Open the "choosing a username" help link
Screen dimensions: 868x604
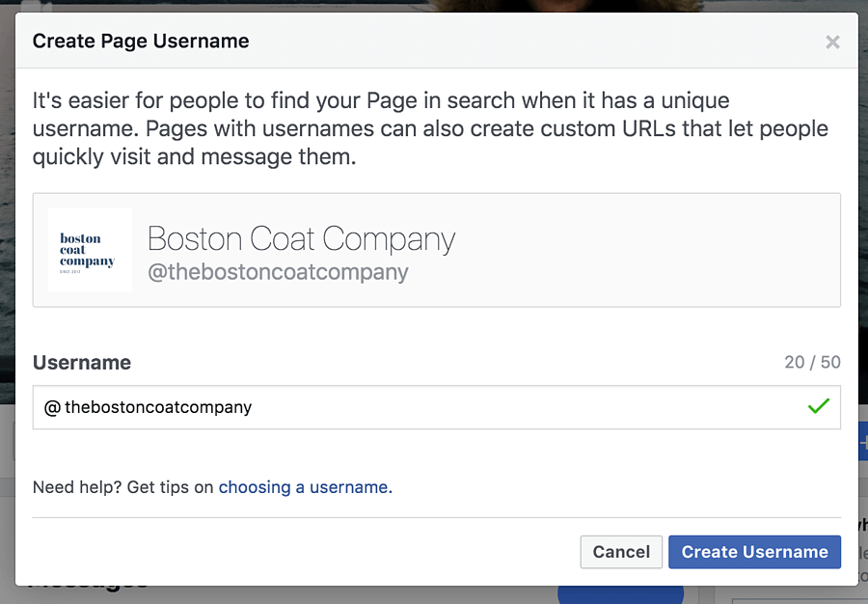[305, 487]
